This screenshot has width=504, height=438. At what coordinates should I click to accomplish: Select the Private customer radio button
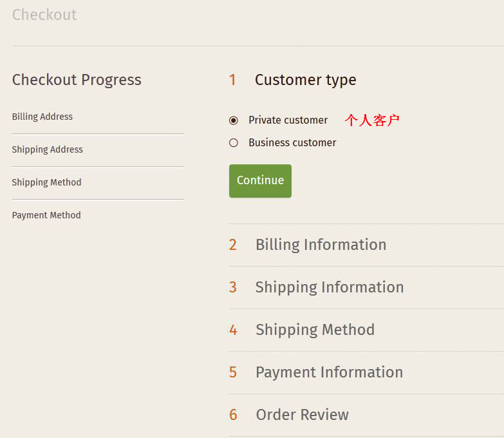(234, 120)
